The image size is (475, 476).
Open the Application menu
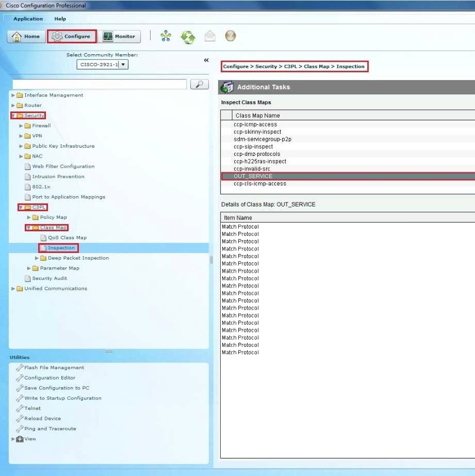[28, 19]
